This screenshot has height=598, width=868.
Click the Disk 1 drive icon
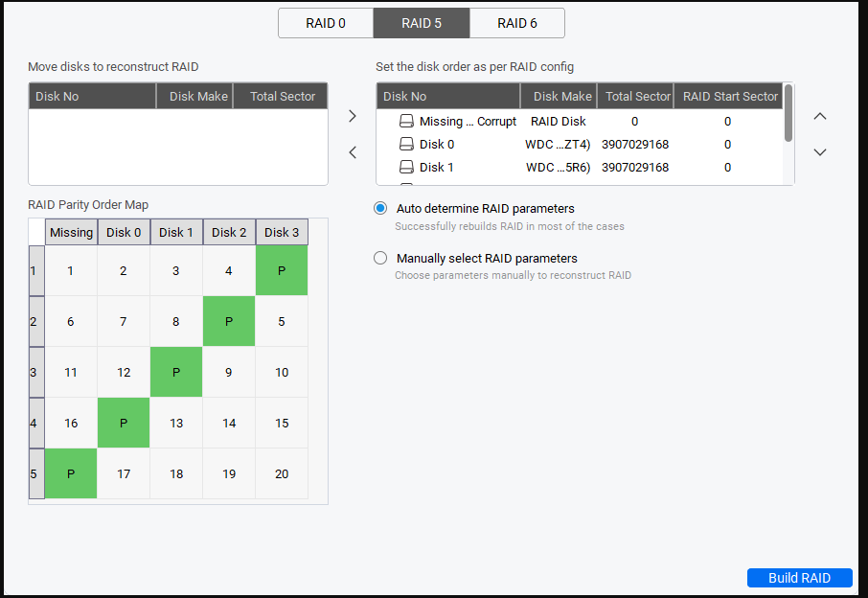coord(407,168)
